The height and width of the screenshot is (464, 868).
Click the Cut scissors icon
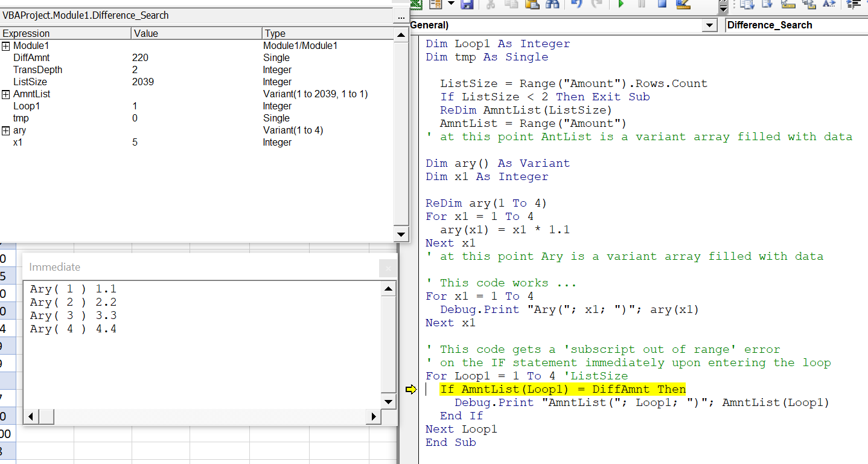point(491,4)
